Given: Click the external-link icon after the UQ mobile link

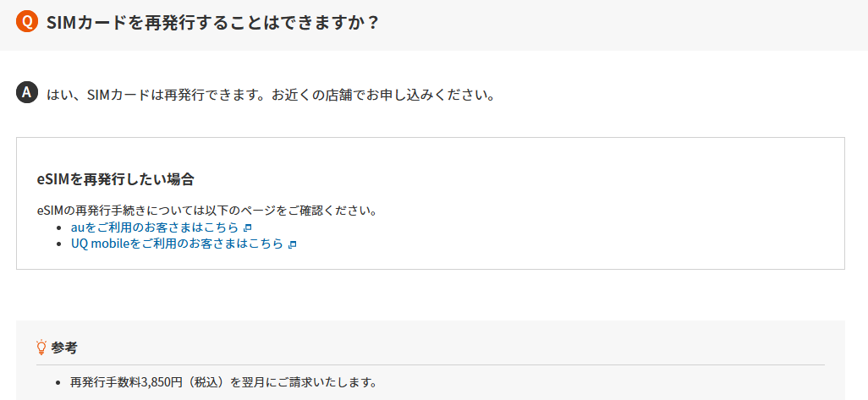Looking at the screenshot, I should (293, 244).
